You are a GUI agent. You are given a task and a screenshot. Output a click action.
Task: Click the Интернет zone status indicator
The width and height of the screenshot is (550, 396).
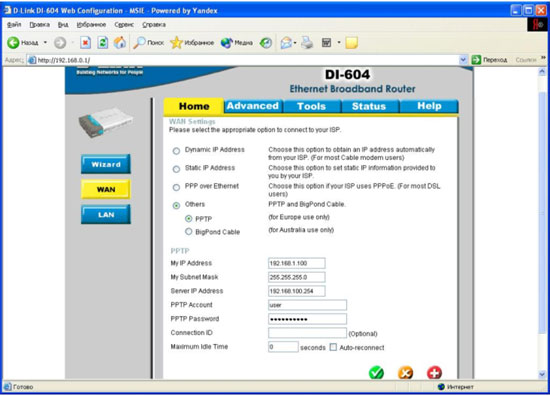click(x=456, y=387)
